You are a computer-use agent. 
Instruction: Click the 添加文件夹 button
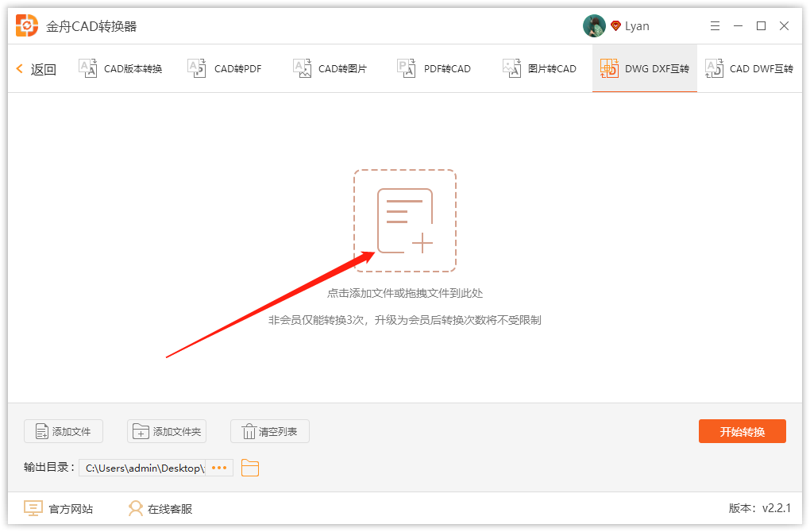click(x=167, y=431)
